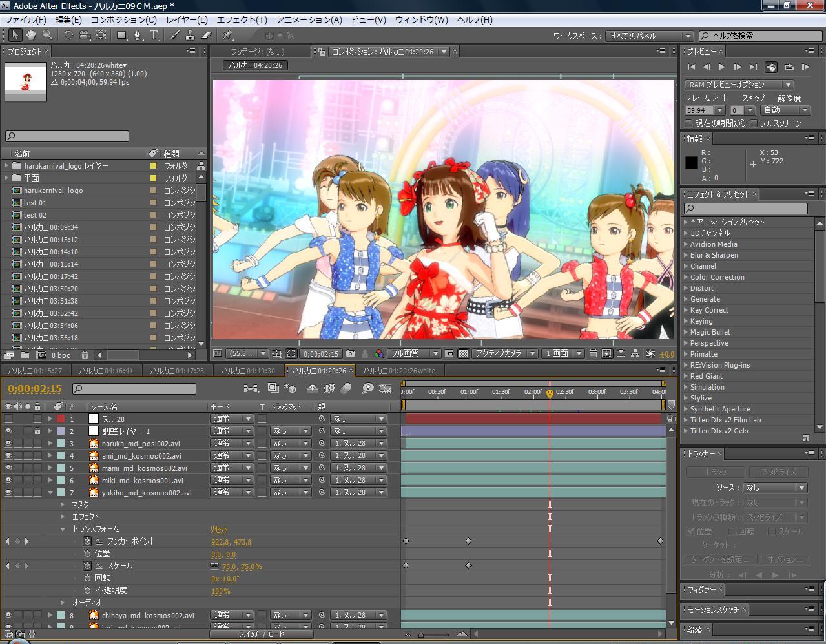The width and height of the screenshot is (826, 644).
Task: Select the Clone Stamp tool
Action: pyautogui.click(x=190, y=36)
